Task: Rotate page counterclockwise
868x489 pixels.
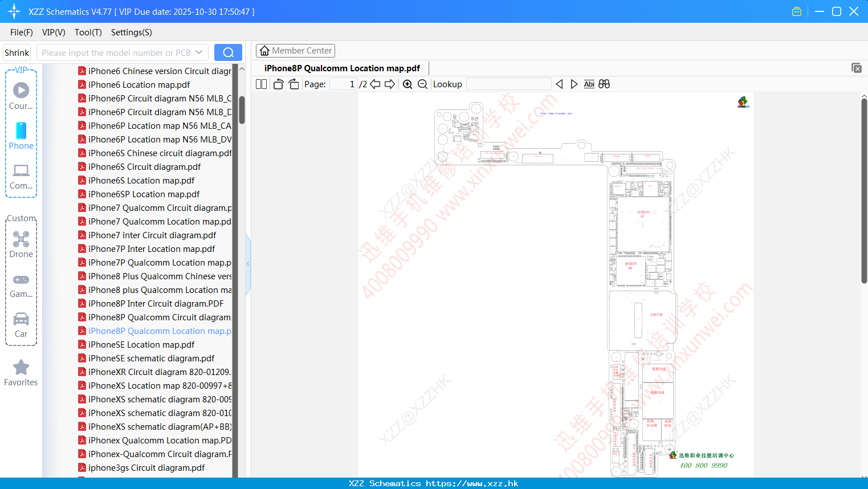Action: coord(278,84)
